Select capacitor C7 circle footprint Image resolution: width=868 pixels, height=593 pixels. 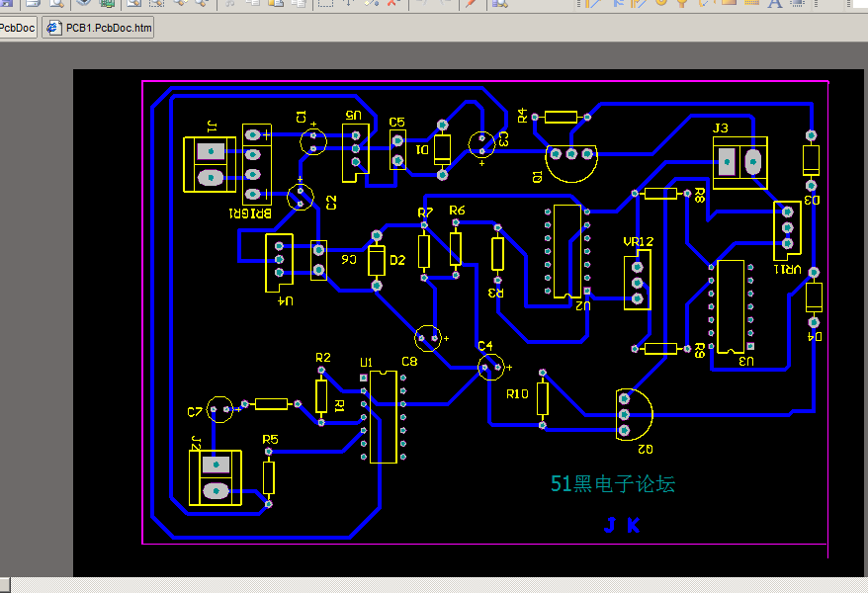[x=219, y=409]
